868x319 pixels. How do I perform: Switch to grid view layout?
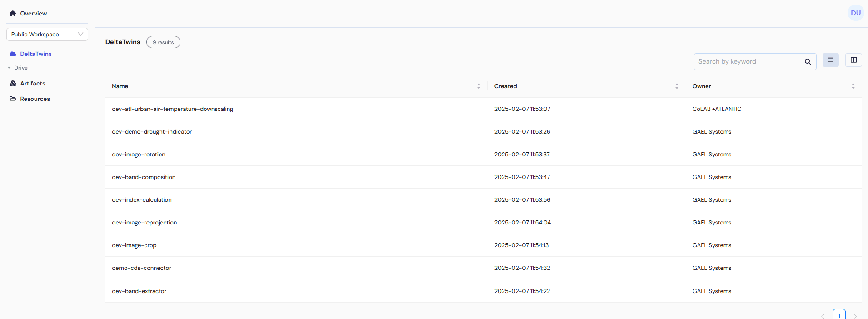[x=853, y=60]
